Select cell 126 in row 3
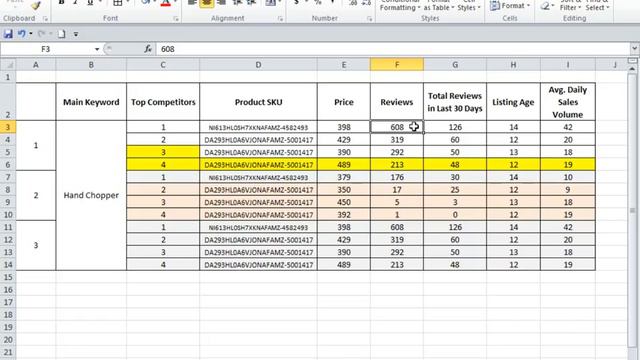This screenshot has width=640, height=360. [455, 127]
